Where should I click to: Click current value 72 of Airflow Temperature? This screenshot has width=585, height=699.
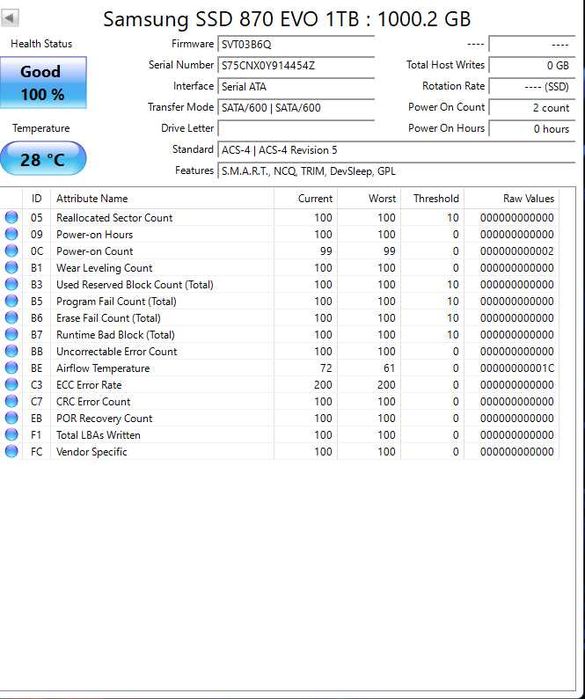pyautogui.click(x=326, y=368)
